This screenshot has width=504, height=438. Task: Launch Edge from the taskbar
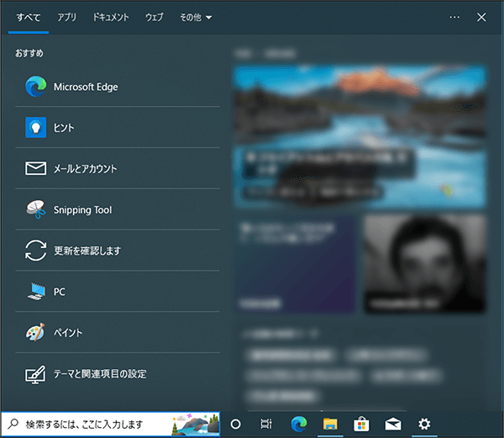(299, 425)
